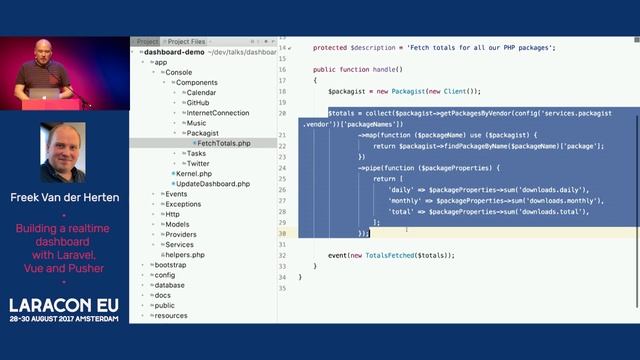Click the docs folder icon

pyautogui.click(x=152, y=295)
